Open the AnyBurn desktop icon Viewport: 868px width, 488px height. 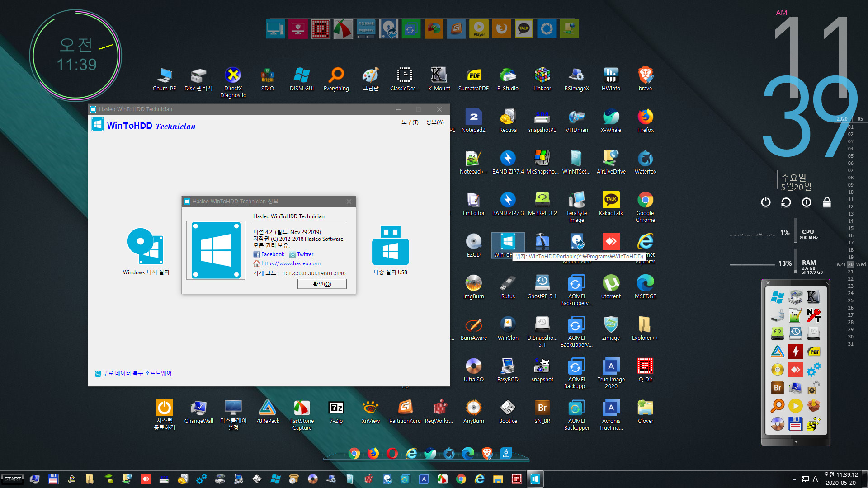click(x=473, y=412)
